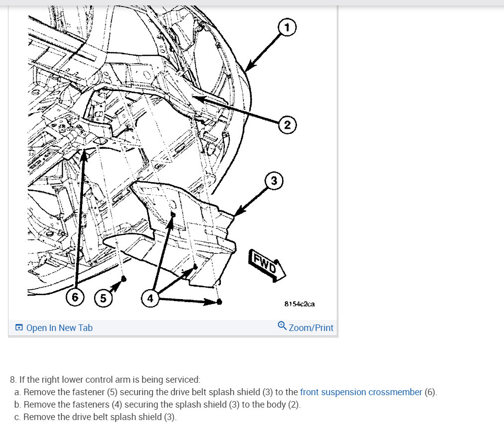Image resolution: width=504 pixels, height=429 pixels.
Task: Click the magnifier icon beside Zoom/Print
Action: (x=282, y=325)
